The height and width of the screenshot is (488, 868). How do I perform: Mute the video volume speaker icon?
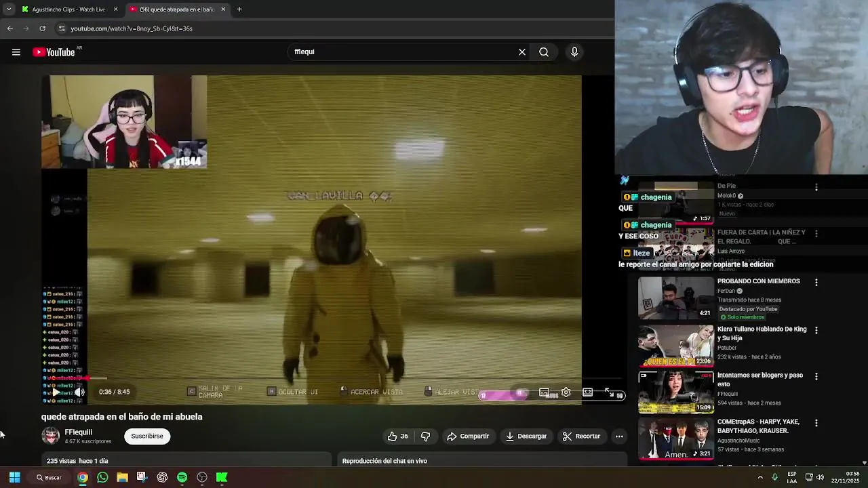(79, 392)
